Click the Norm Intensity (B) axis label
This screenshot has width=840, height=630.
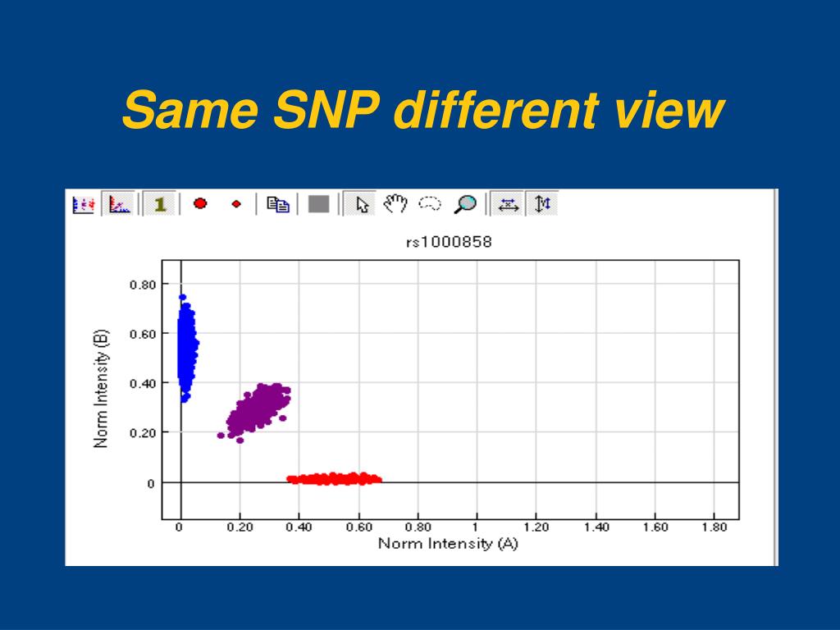101,388
